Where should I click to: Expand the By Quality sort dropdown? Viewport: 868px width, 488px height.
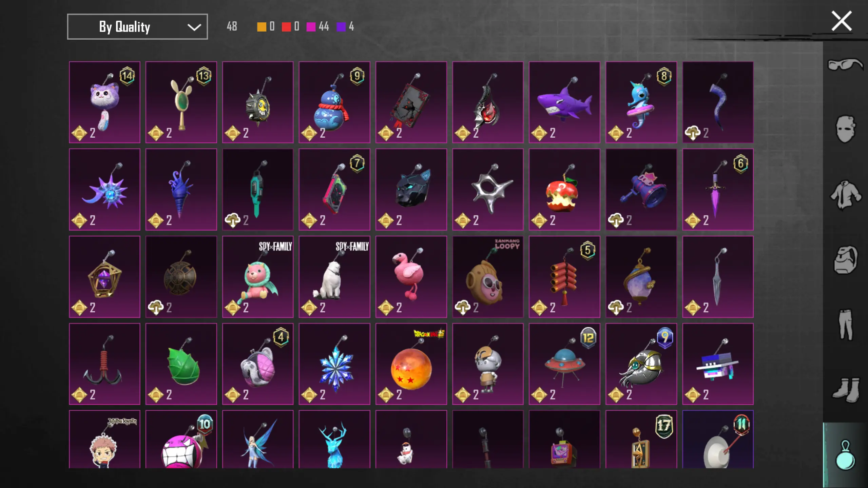pyautogui.click(x=137, y=26)
